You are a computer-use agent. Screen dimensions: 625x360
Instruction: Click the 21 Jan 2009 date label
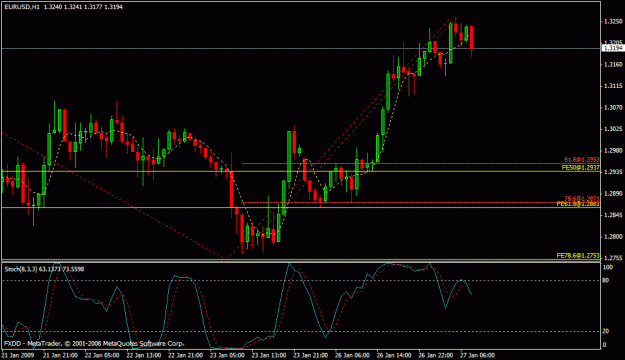pos(18,355)
